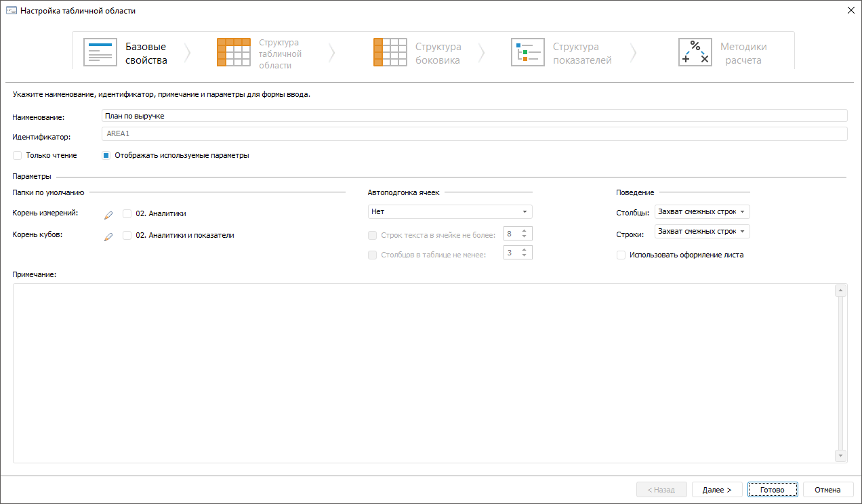Go to Методики расчета tab label
Viewport: 862px width, 504px height.
[x=743, y=54]
